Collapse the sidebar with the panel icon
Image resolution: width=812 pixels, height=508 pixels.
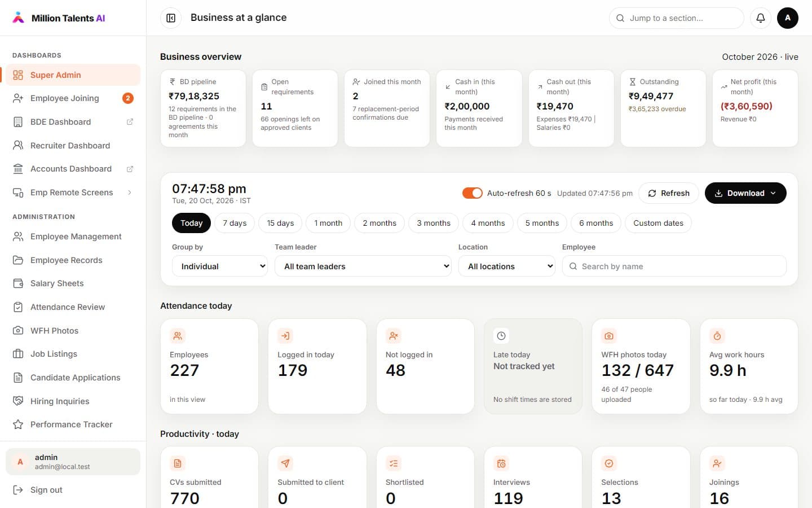[171, 18]
